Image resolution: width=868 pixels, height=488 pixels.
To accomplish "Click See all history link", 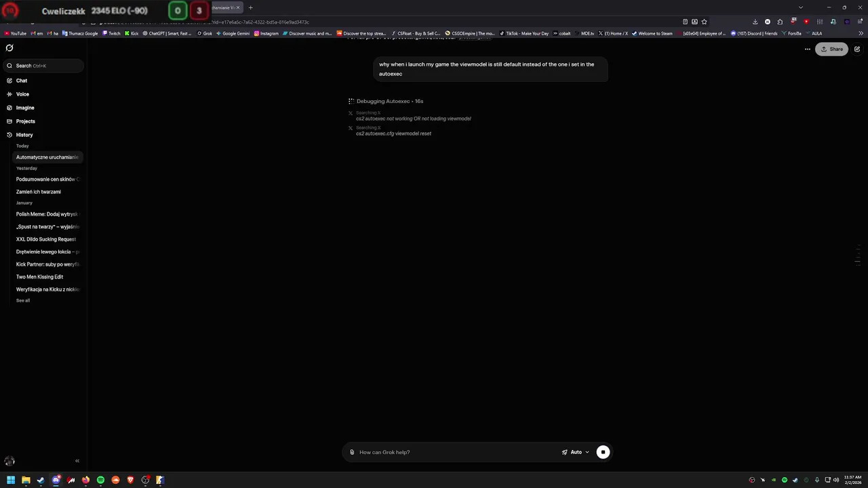I will click(x=23, y=300).
